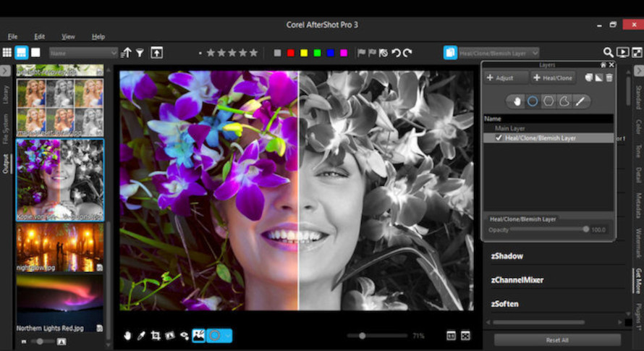Screen dimensions: 644x351
Task: Click the sort direction arrow icon
Action: pos(127,53)
